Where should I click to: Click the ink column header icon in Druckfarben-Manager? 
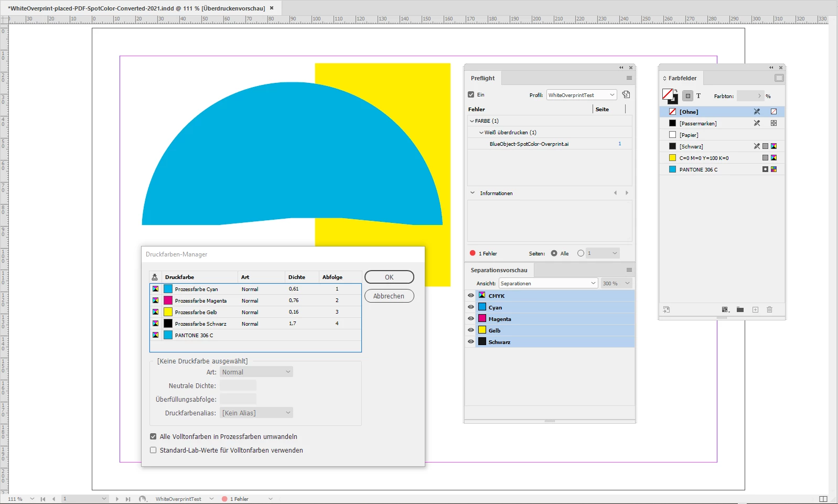pos(155,277)
